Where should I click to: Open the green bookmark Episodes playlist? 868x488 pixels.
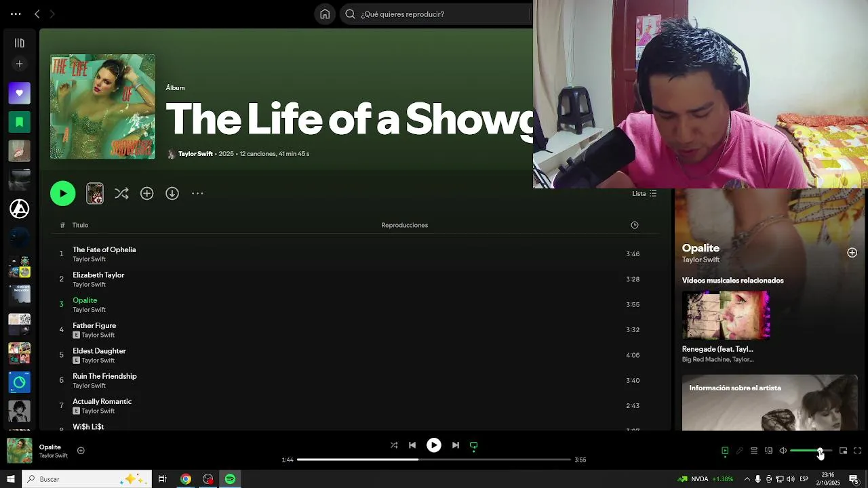[x=19, y=122]
